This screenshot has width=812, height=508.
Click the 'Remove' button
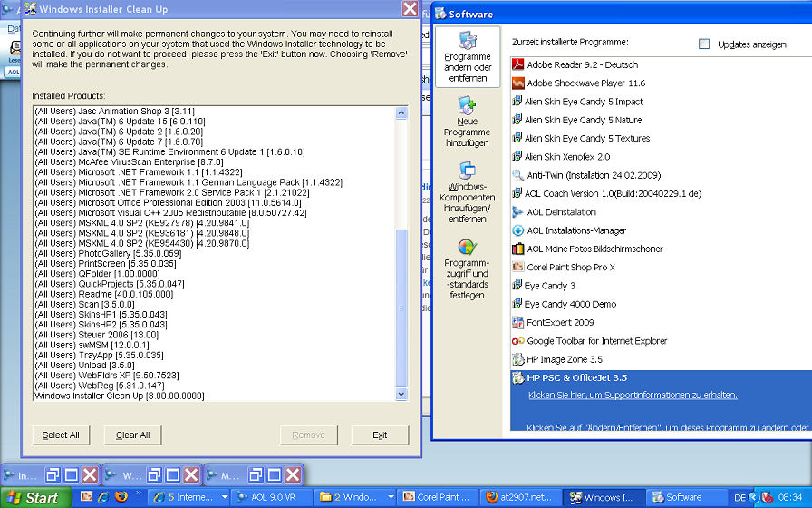[309, 435]
